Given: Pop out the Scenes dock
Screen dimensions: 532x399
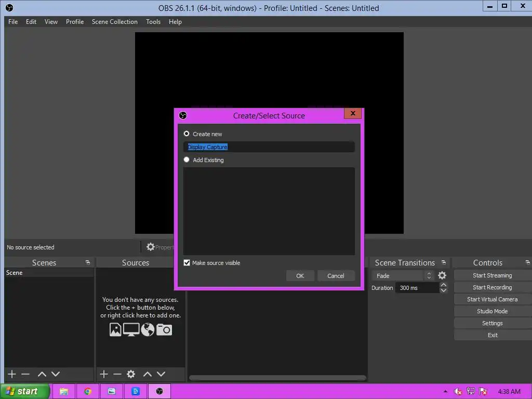Looking at the screenshot, I should click(x=88, y=262).
